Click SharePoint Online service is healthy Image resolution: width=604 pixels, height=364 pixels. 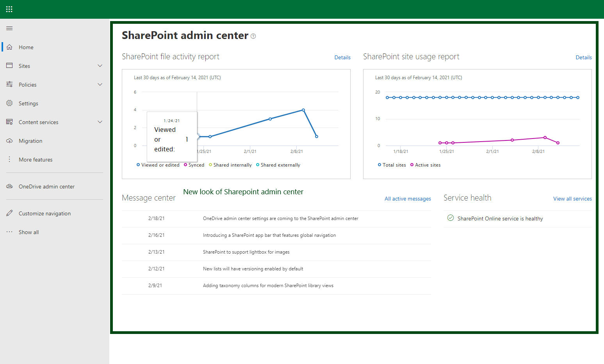coord(500,219)
